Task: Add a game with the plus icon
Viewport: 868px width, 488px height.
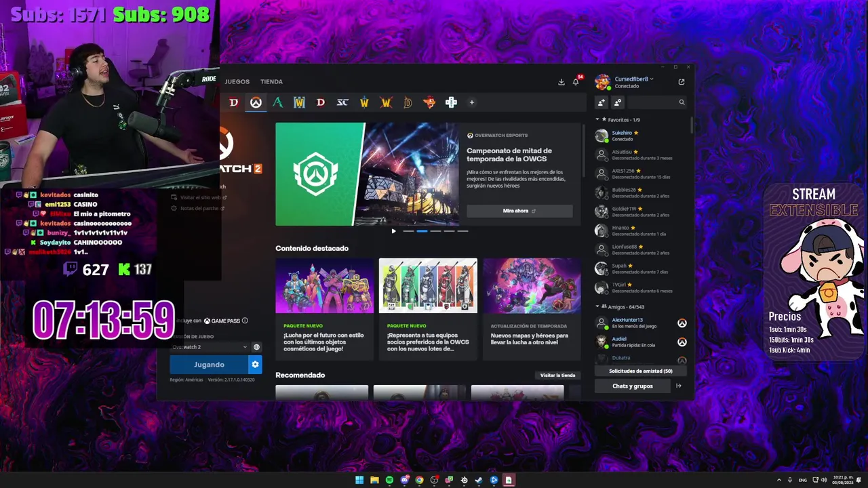Action: coord(472,102)
